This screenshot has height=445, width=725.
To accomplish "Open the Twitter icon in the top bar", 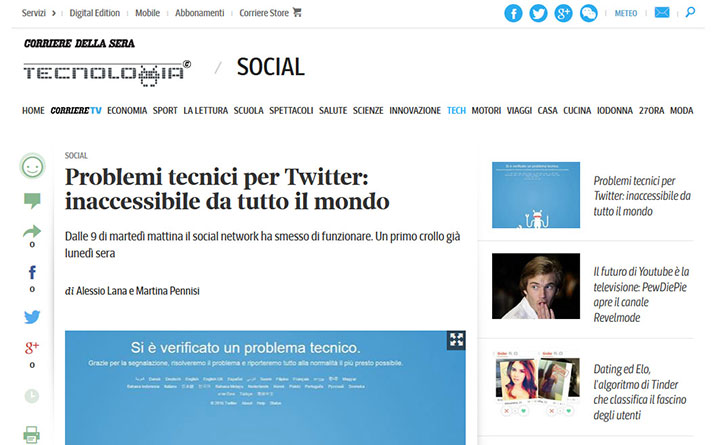I will [x=538, y=13].
